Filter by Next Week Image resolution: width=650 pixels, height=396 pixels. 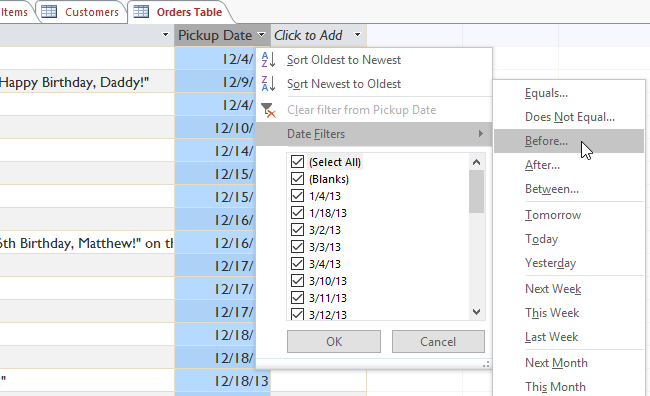point(569,289)
